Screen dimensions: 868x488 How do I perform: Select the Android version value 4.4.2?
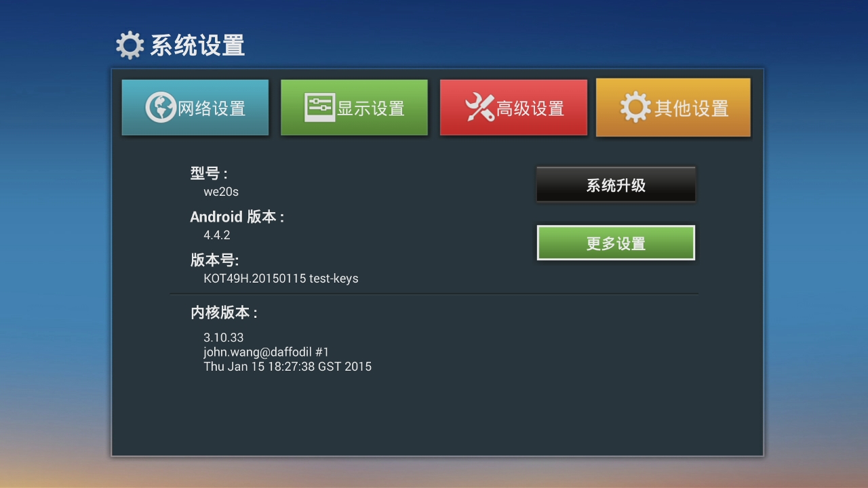click(217, 235)
